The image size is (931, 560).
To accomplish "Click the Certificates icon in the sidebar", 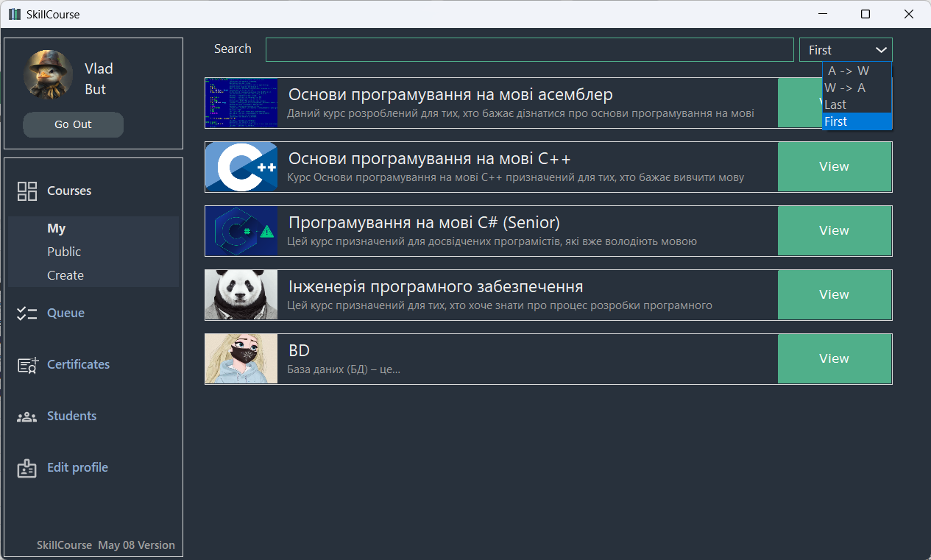I will (26, 364).
